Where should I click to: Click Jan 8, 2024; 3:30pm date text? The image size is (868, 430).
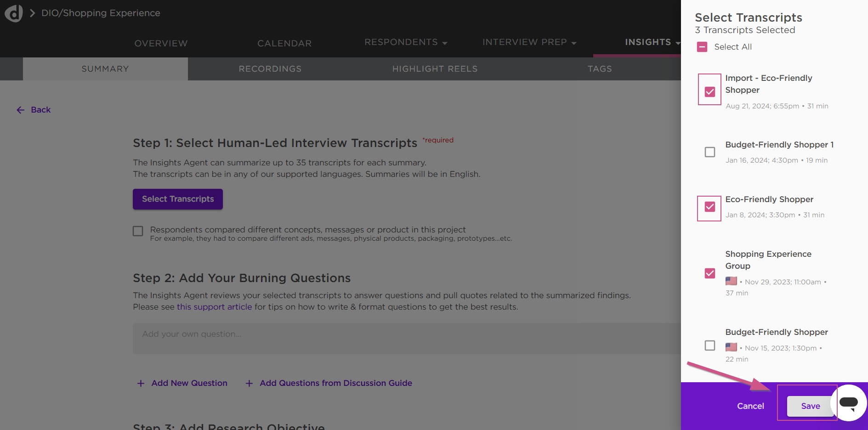click(x=760, y=215)
